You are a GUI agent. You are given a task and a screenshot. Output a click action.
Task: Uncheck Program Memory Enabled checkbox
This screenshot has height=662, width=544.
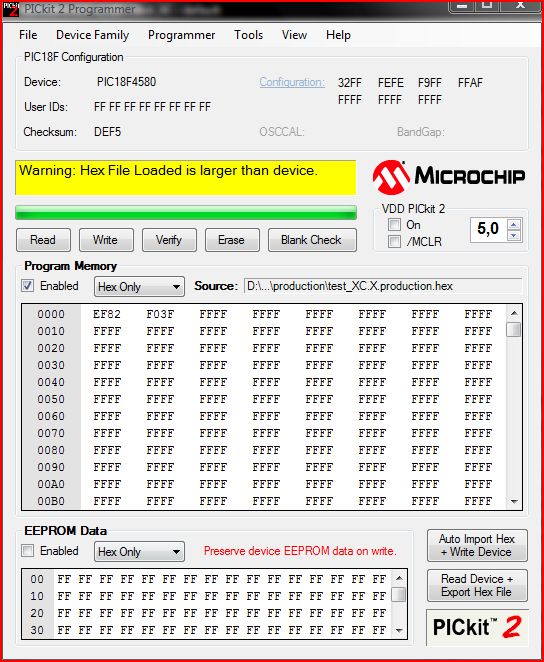27,286
